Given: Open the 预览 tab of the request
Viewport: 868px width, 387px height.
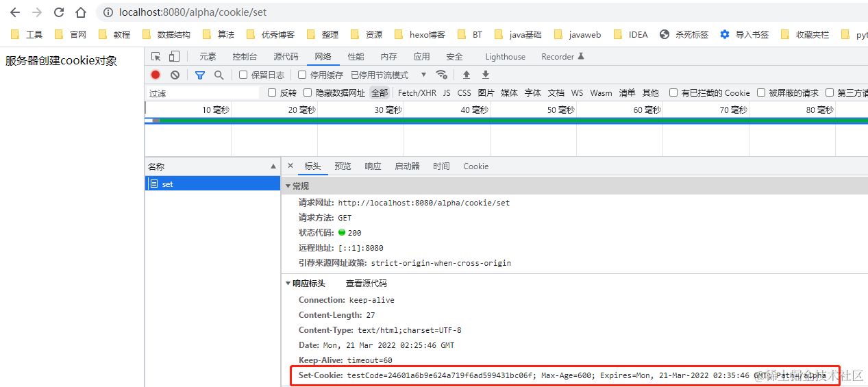Looking at the screenshot, I should pyautogui.click(x=343, y=166).
